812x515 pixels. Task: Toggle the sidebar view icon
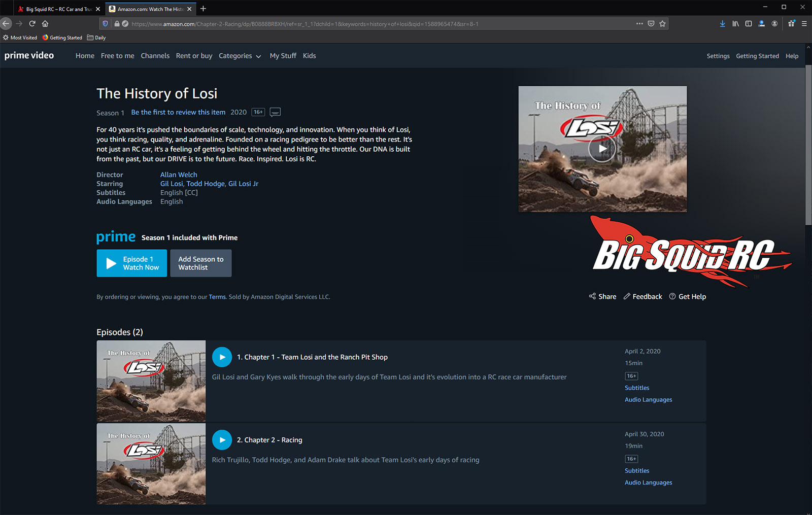pos(749,23)
